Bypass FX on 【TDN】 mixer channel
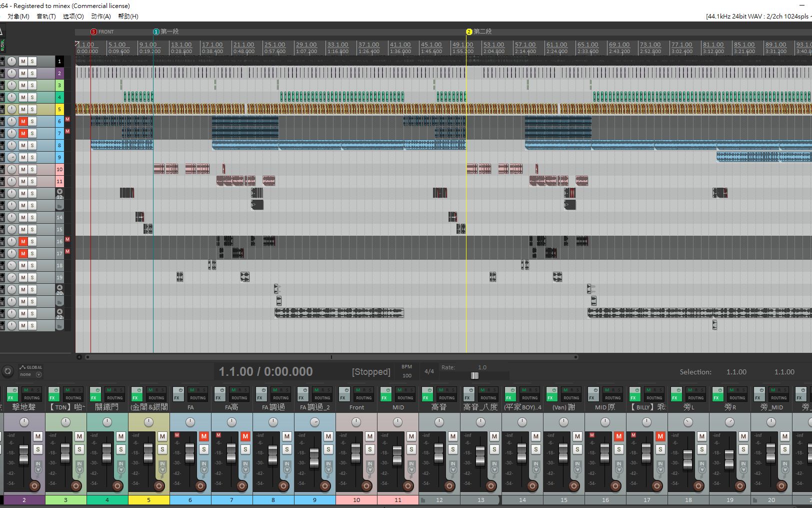 point(54,390)
